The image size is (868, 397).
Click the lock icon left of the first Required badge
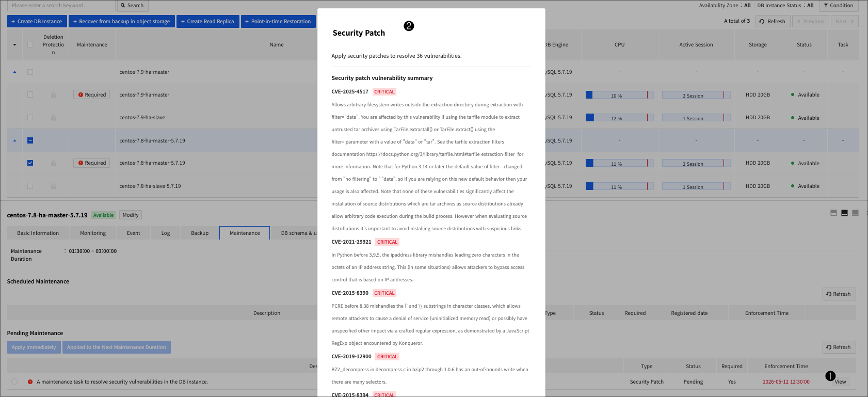tap(53, 95)
